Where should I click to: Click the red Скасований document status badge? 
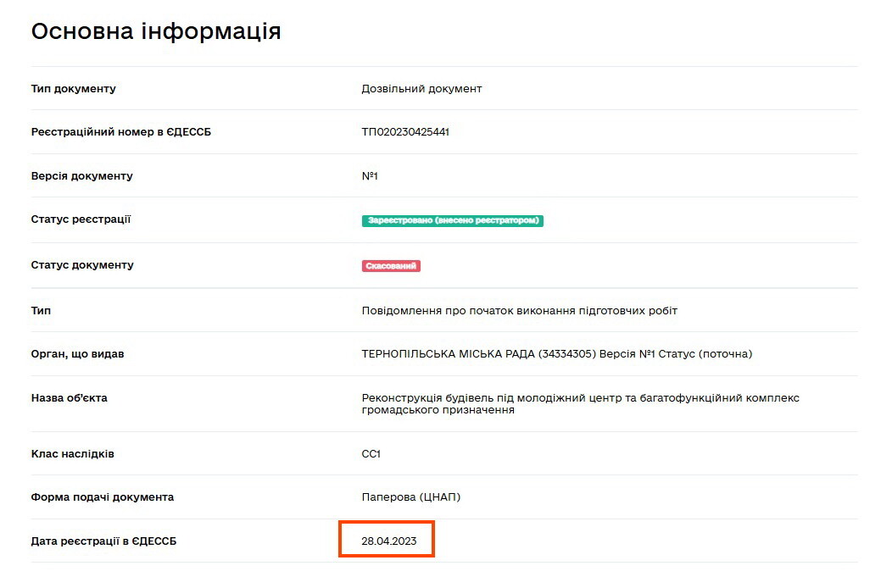coord(391,266)
